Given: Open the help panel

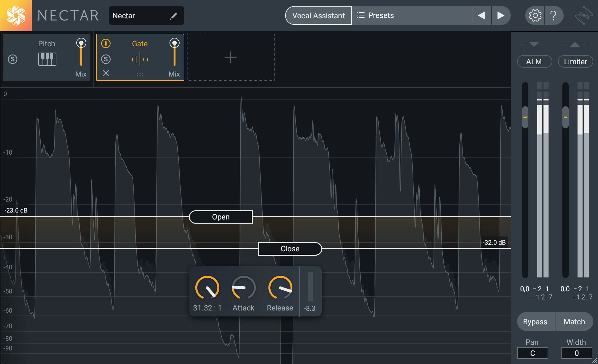Looking at the screenshot, I should (554, 15).
